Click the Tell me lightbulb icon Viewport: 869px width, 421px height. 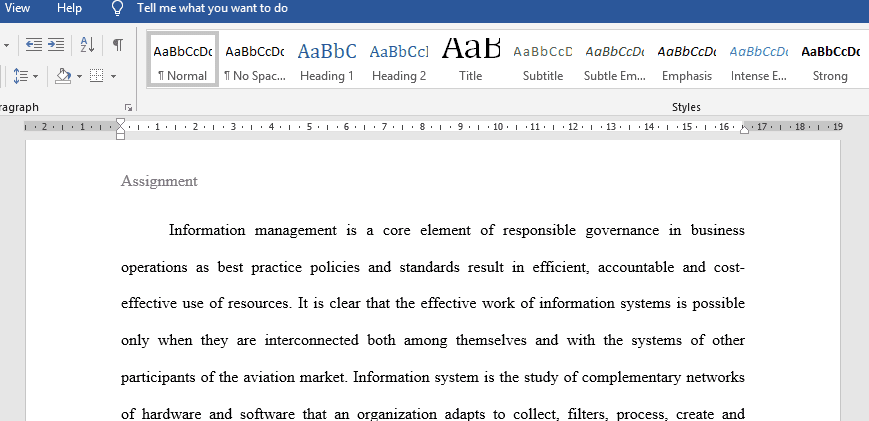(x=117, y=8)
